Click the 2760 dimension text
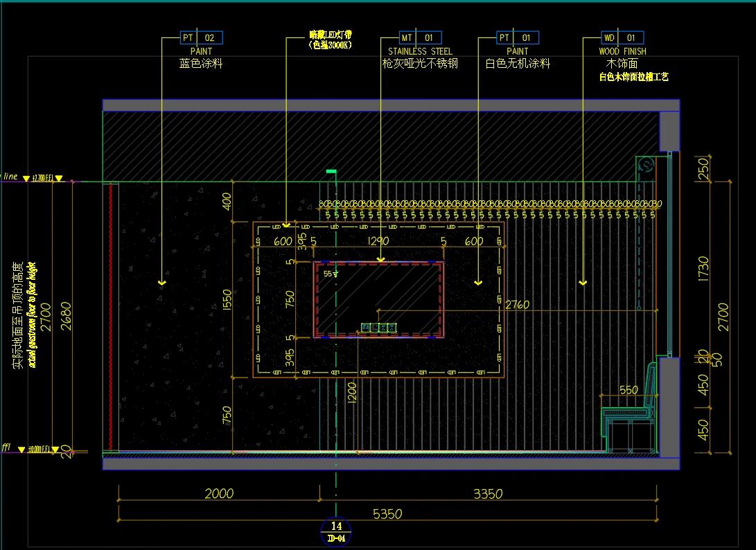This screenshot has height=550, width=756. 517,304
